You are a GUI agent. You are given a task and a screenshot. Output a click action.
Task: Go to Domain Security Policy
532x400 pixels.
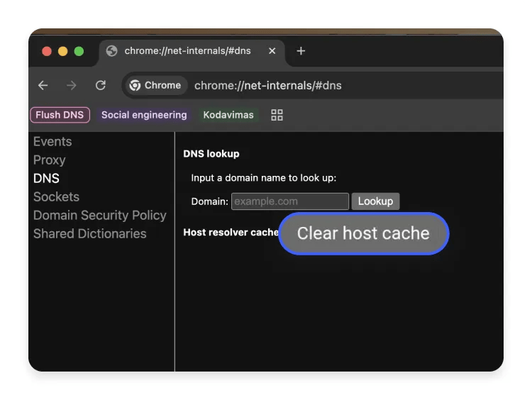tap(99, 216)
